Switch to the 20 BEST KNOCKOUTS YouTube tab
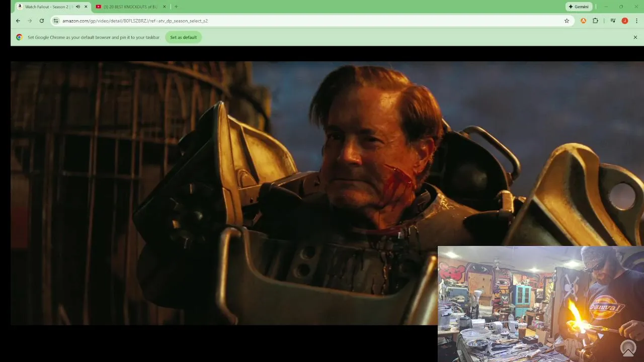 click(x=130, y=7)
